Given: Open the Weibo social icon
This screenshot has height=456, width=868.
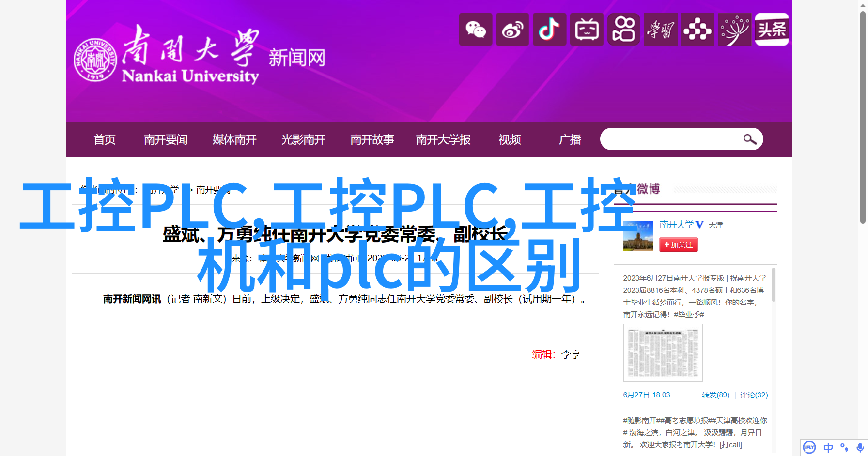Looking at the screenshot, I should click(x=512, y=30).
